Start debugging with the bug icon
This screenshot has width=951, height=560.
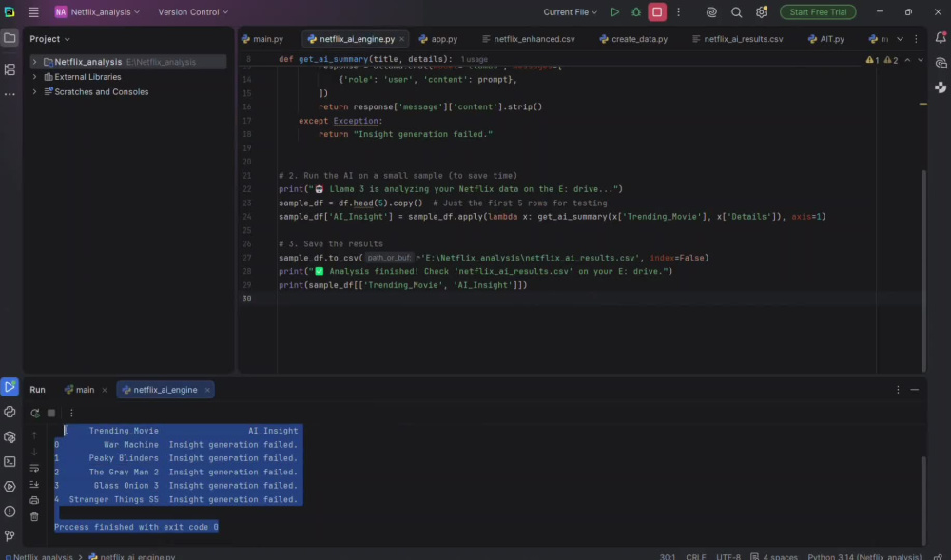pos(636,12)
